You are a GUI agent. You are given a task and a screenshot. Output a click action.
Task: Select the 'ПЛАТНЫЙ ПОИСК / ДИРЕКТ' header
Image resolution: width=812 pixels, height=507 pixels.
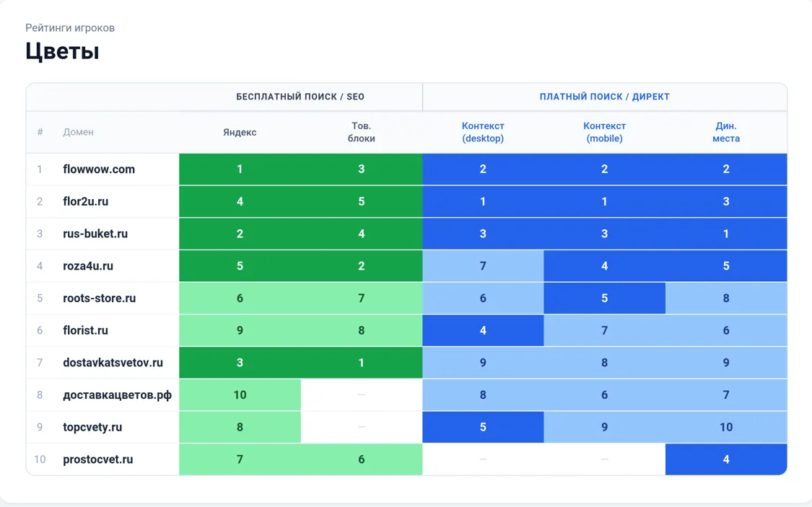[x=604, y=97]
